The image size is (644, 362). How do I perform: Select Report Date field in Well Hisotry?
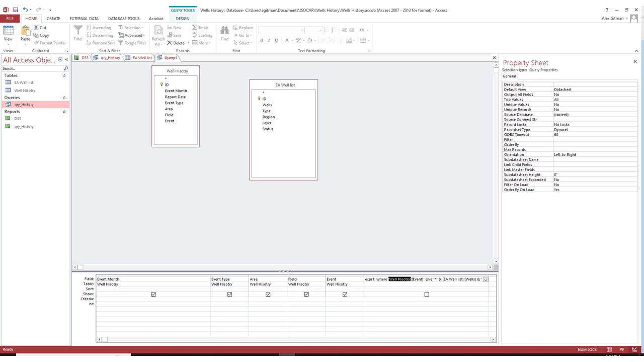(x=175, y=97)
